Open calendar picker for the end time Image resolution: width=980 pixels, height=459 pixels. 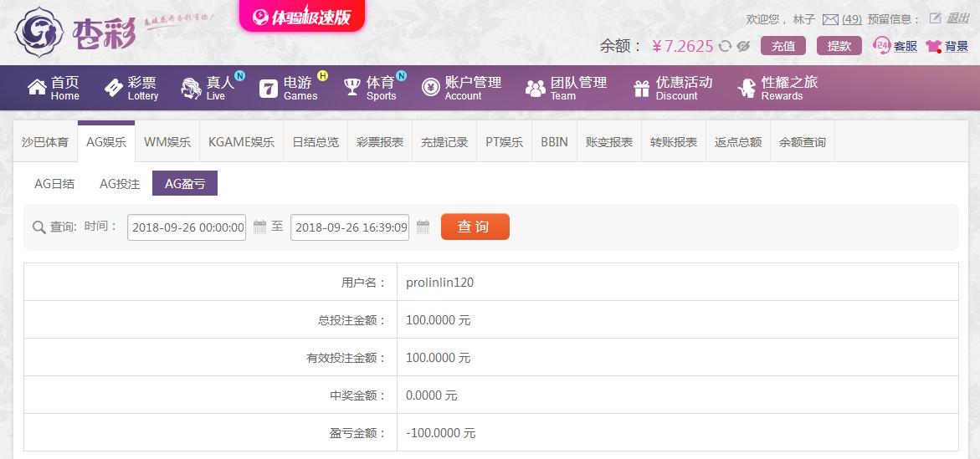[x=423, y=227]
